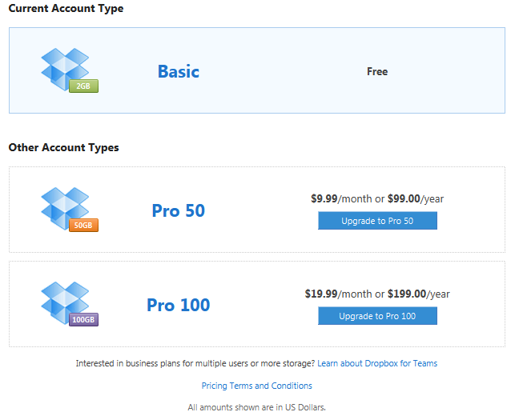The height and width of the screenshot is (420, 515).
Task: Click the business plans question text
Action: 195,363
